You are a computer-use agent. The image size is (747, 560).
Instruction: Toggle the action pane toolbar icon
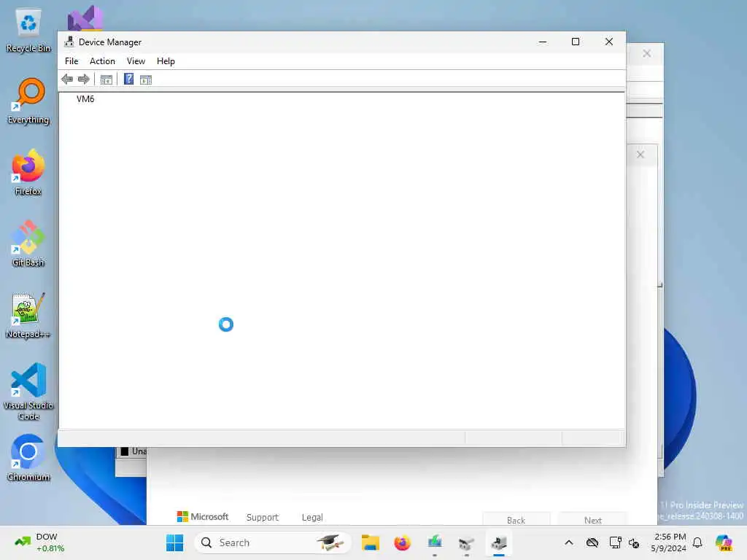click(x=146, y=79)
